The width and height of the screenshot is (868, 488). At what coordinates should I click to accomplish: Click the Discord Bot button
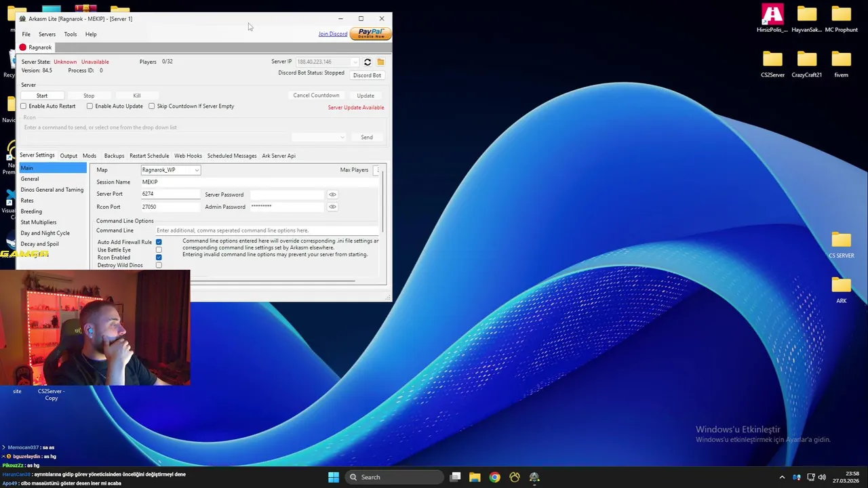pos(367,75)
